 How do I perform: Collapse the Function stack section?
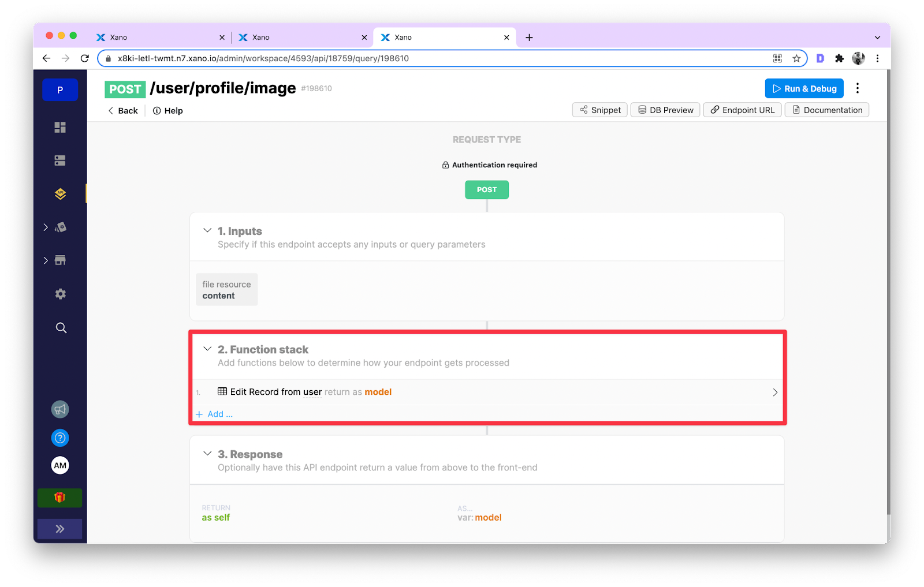[x=207, y=349]
